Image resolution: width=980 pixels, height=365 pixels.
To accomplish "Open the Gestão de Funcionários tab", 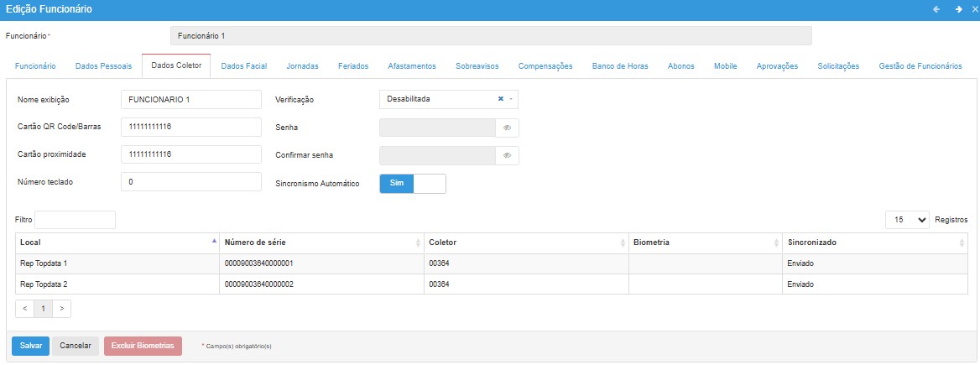I will [920, 66].
